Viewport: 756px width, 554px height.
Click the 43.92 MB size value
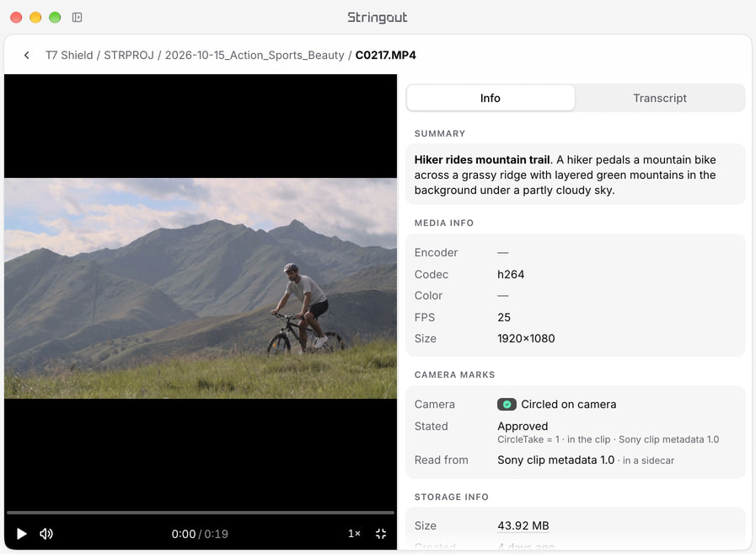[x=523, y=525]
